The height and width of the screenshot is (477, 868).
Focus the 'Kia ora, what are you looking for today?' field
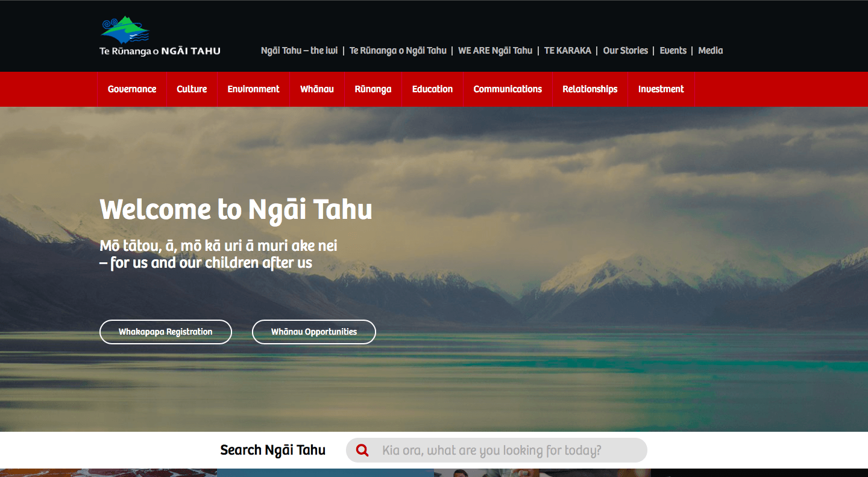(497, 450)
